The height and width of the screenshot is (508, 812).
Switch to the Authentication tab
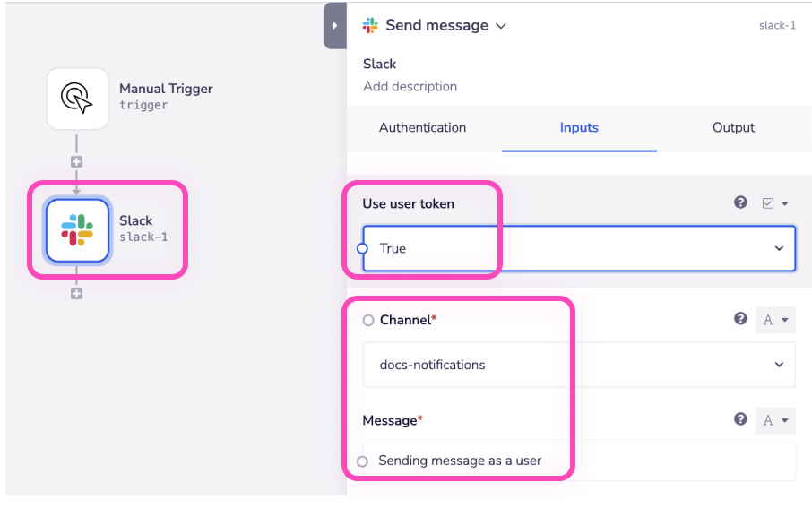coord(422,127)
